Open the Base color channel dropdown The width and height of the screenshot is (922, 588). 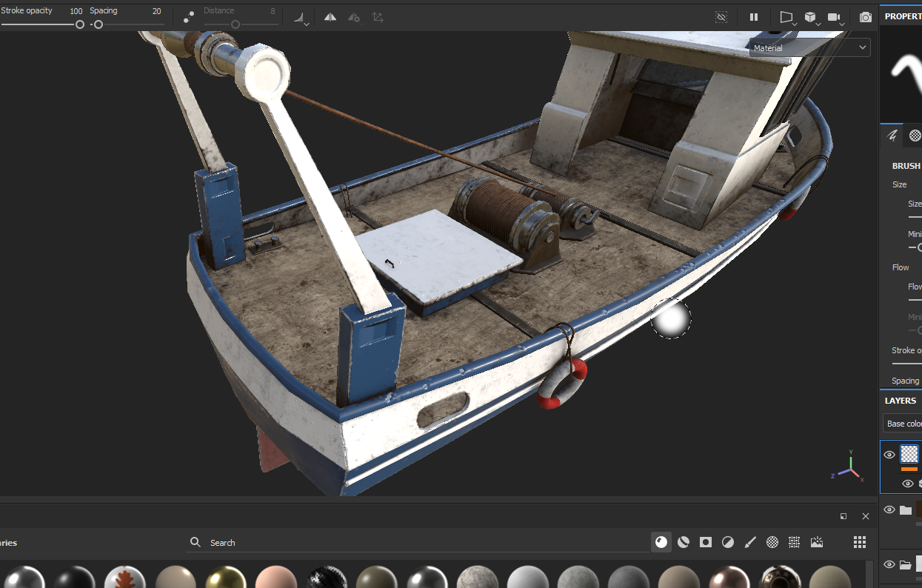tap(903, 424)
